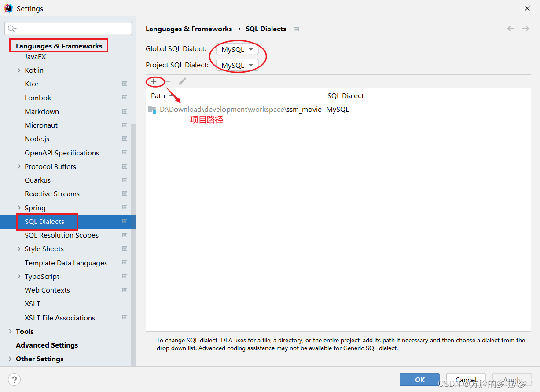The image size is (540, 392).
Task: Click the Cancel button
Action: point(466,380)
